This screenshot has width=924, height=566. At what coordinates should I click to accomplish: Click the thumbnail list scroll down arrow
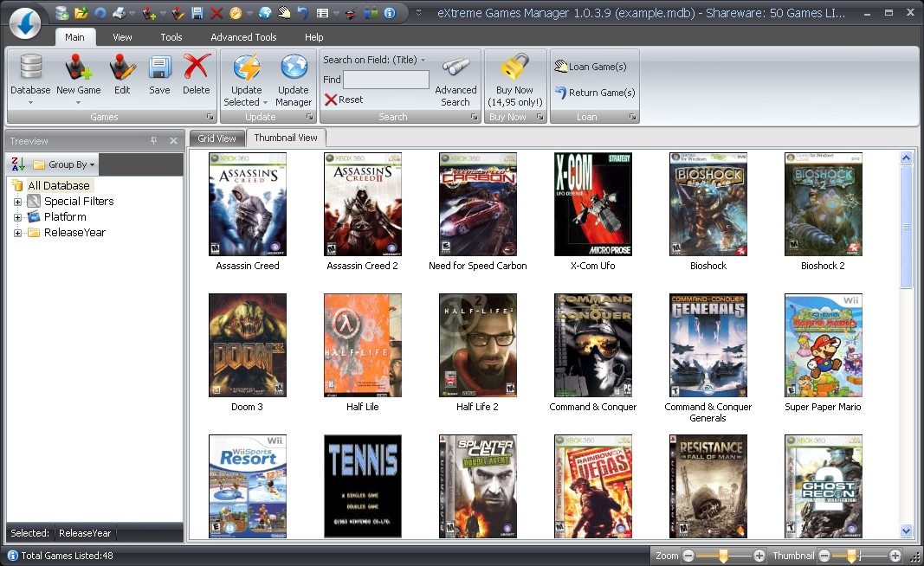[906, 531]
